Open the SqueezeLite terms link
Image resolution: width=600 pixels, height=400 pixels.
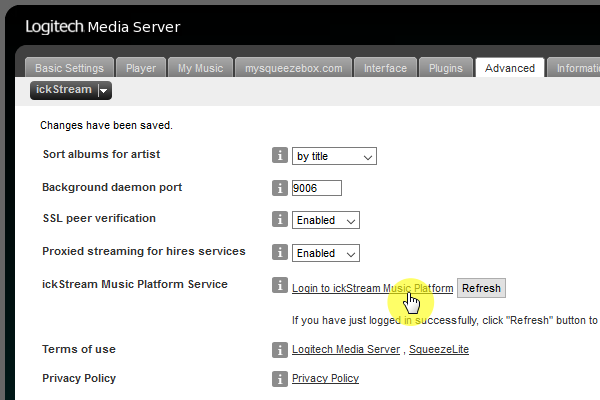pyautogui.click(x=439, y=350)
